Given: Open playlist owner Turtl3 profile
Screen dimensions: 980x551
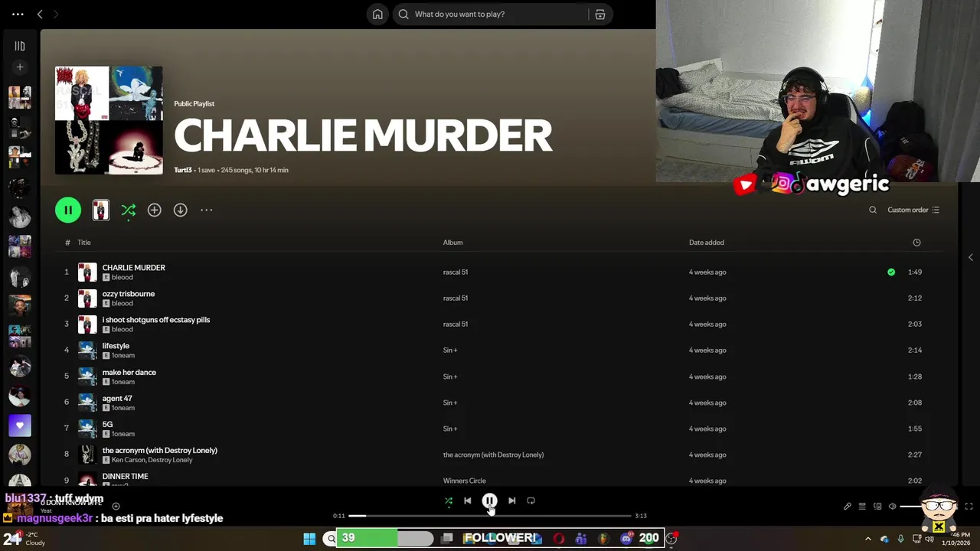Looking at the screenshot, I should [x=183, y=170].
